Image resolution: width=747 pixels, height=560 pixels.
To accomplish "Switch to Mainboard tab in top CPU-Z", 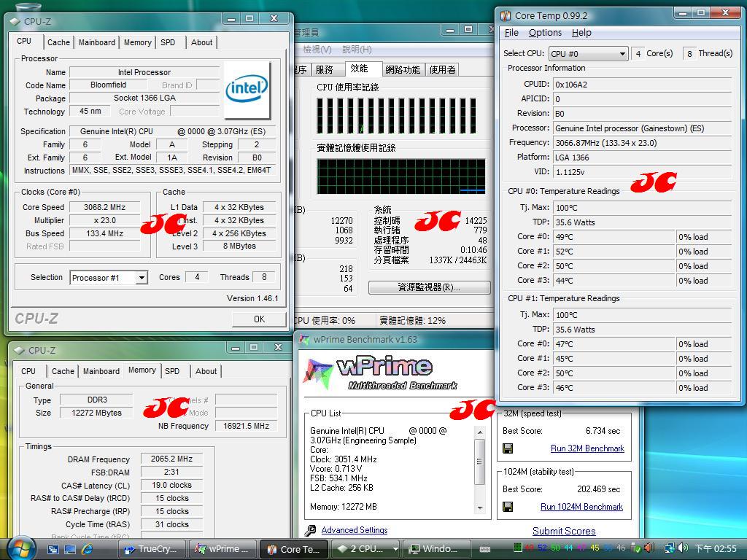I will coord(97,42).
